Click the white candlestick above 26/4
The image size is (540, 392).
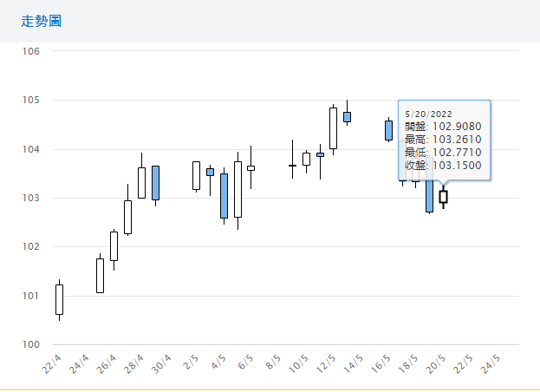114,246
